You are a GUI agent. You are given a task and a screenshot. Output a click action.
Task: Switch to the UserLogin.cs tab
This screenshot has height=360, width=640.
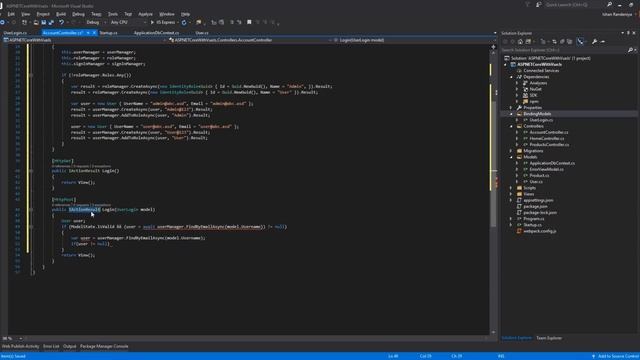click(15, 33)
